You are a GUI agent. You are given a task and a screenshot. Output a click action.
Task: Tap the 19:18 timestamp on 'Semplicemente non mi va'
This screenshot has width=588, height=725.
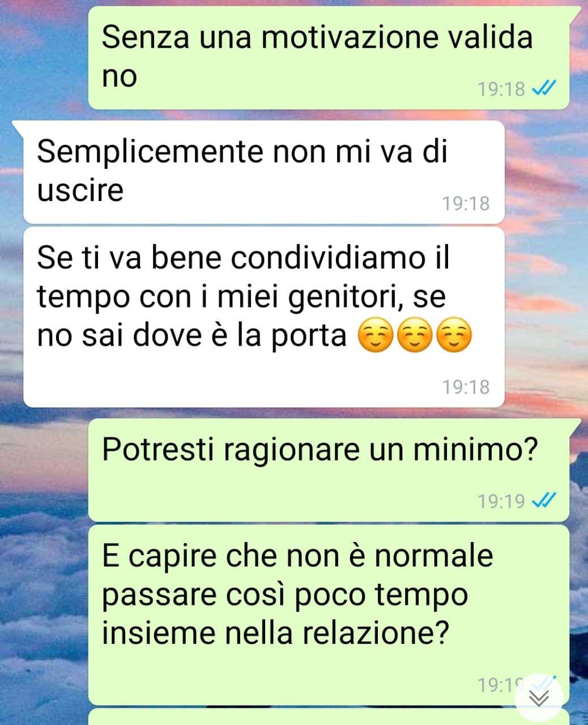(x=466, y=203)
